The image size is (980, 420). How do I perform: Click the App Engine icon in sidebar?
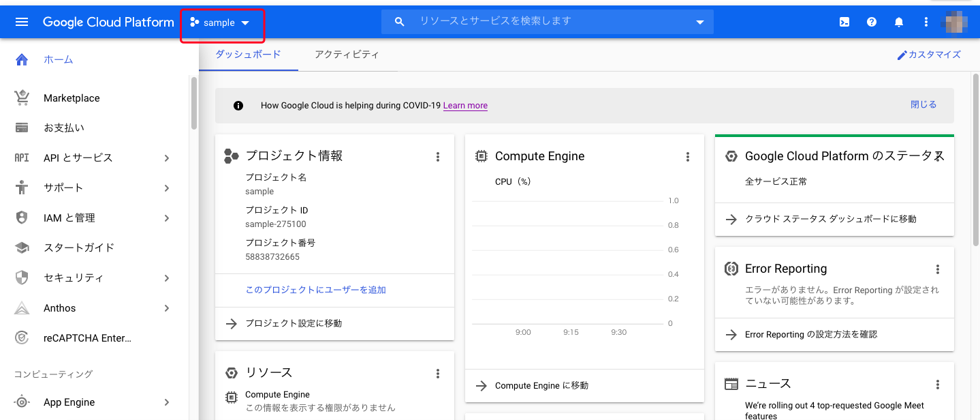tap(22, 402)
